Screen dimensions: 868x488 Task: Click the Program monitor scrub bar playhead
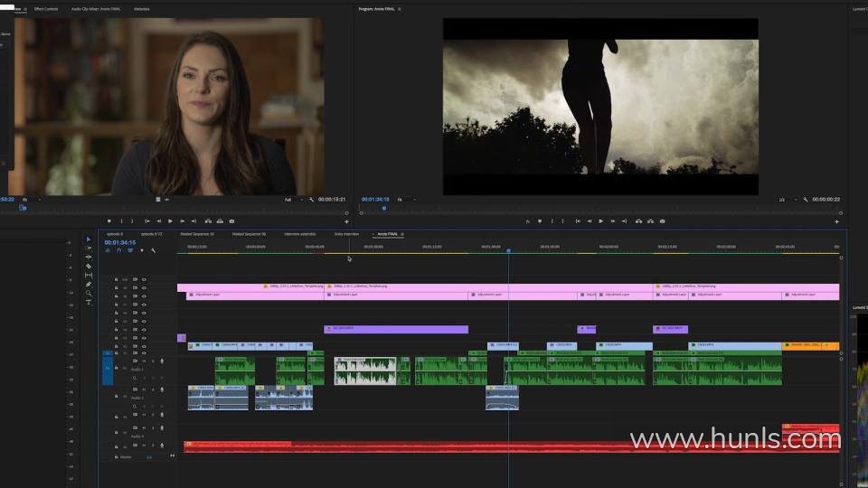(x=384, y=209)
